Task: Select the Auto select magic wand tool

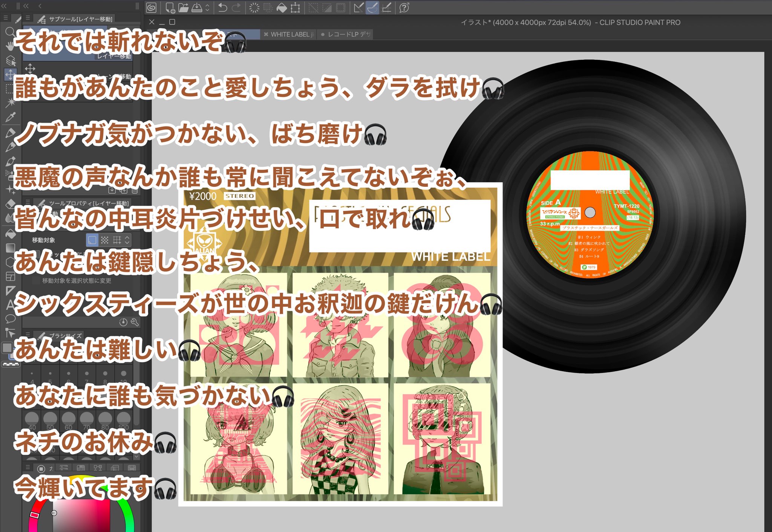Action: [x=10, y=102]
